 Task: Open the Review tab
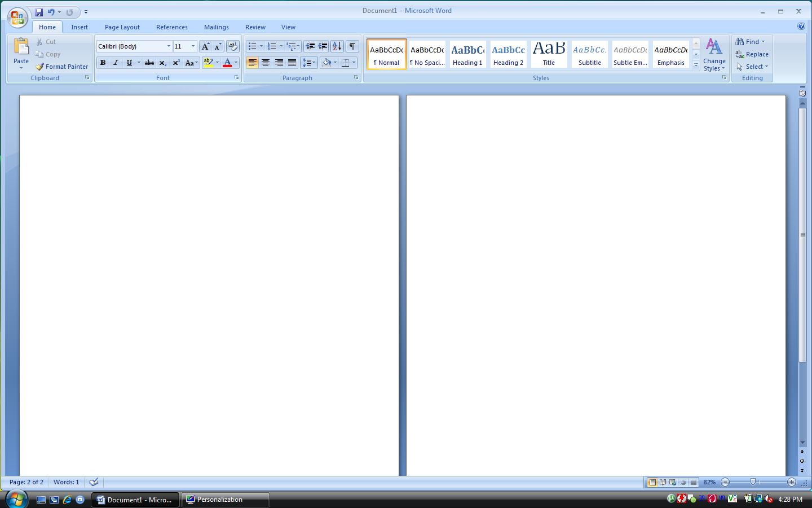[255, 27]
